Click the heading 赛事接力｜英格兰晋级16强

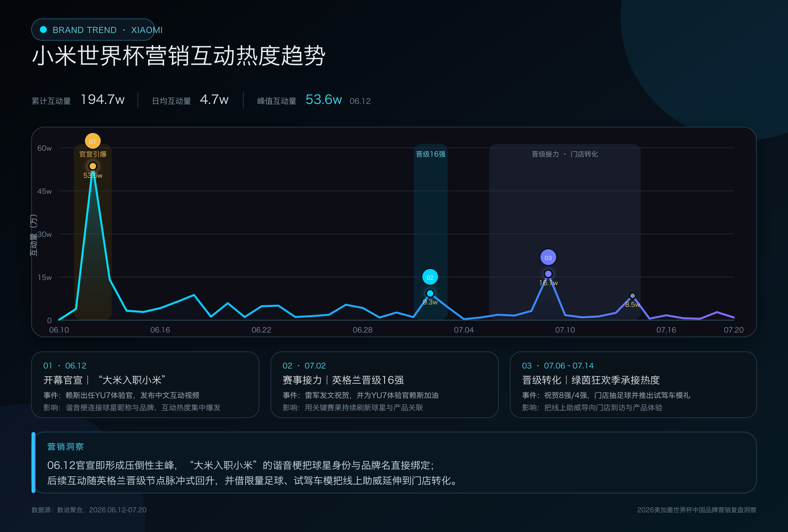pyautogui.click(x=343, y=380)
